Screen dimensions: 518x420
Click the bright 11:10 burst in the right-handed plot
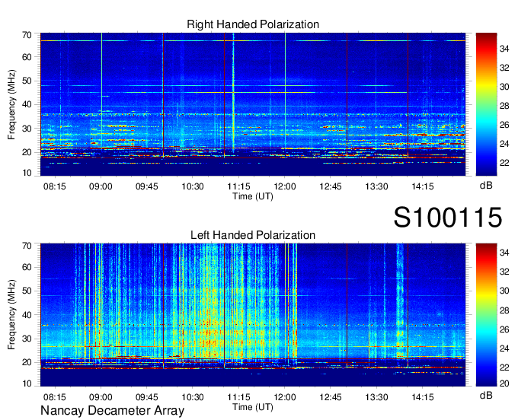click(x=233, y=92)
